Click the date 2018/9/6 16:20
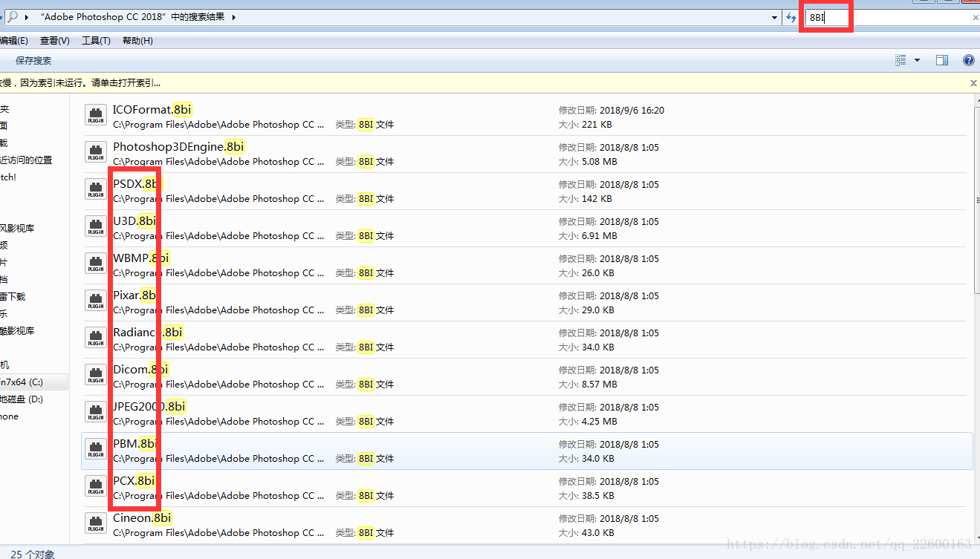Image resolution: width=980 pixels, height=559 pixels. pos(632,111)
